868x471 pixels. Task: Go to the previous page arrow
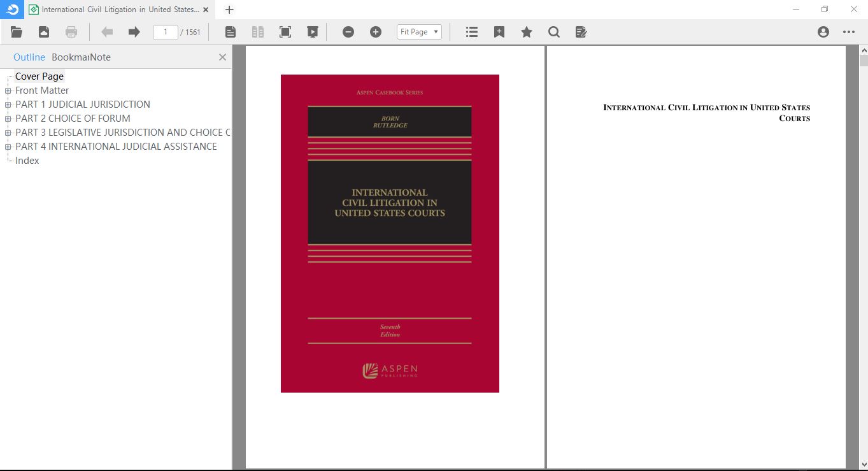pos(107,32)
